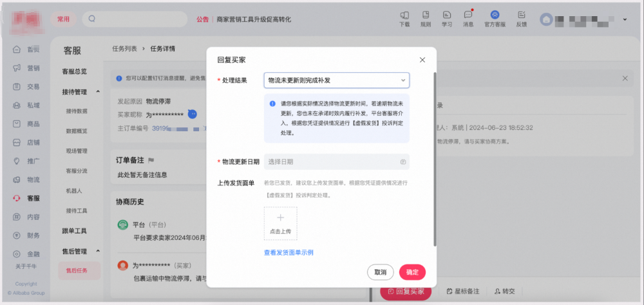Open the 反馈 feedback icon
Image resolution: width=644 pixels, height=305 pixels.
point(522,19)
